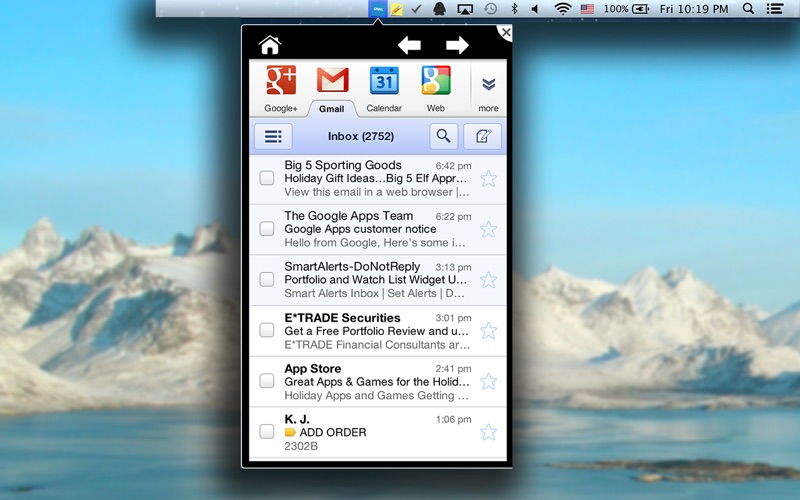Viewport: 800px width, 500px height.
Task: Switch to the Gmail tab
Action: pos(332,89)
